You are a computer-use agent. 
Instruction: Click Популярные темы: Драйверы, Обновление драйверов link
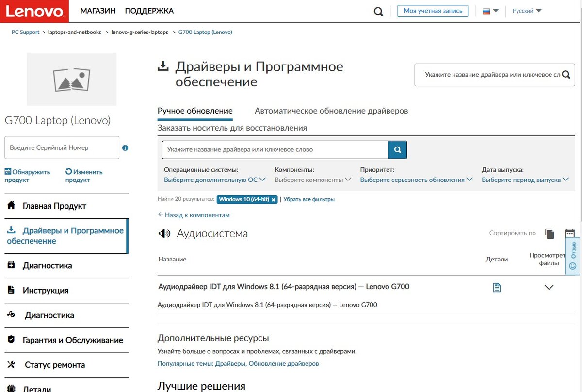pos(238,363)
